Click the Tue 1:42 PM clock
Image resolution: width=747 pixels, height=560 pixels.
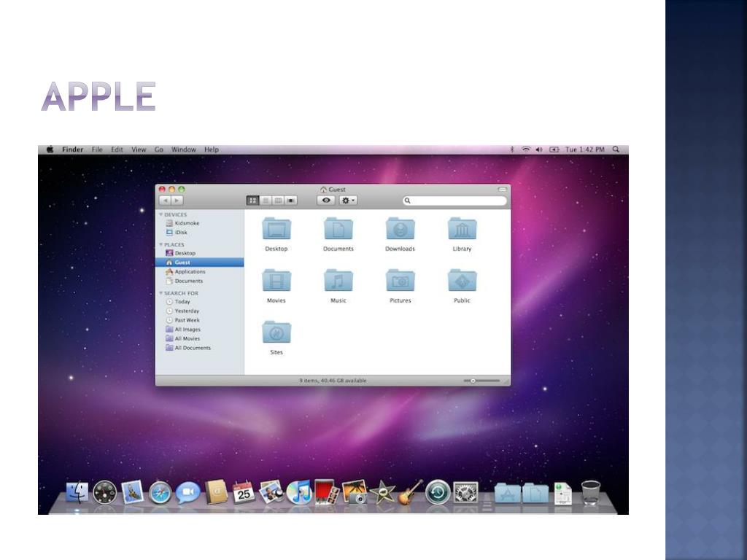pyautogui.click(x=585, y=149)
